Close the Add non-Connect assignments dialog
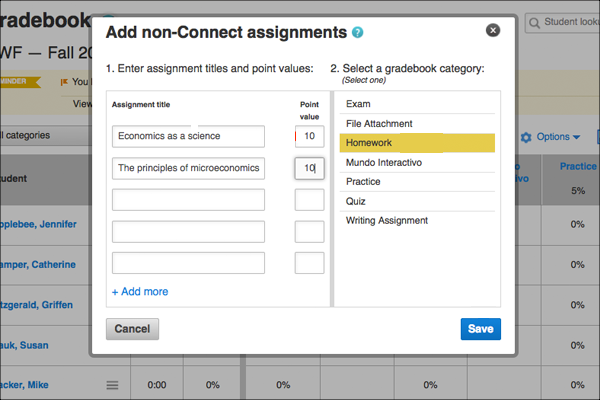This screenshot has width=600, height=400. pos(492,31)
